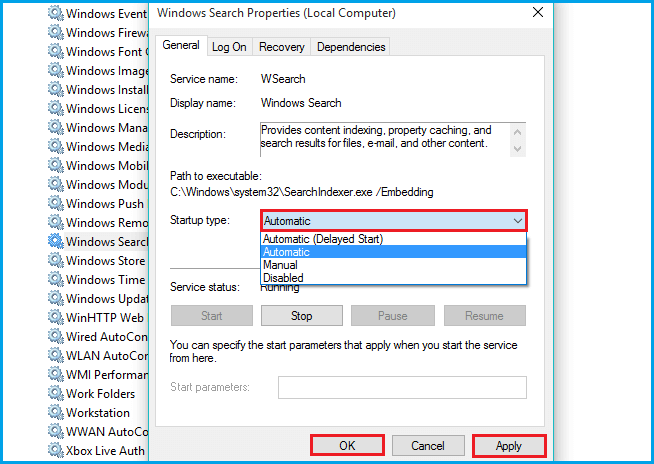Click gear icon beside Windows Remote service
Screen dimensions: 654x464
click(x=55, y=222)
